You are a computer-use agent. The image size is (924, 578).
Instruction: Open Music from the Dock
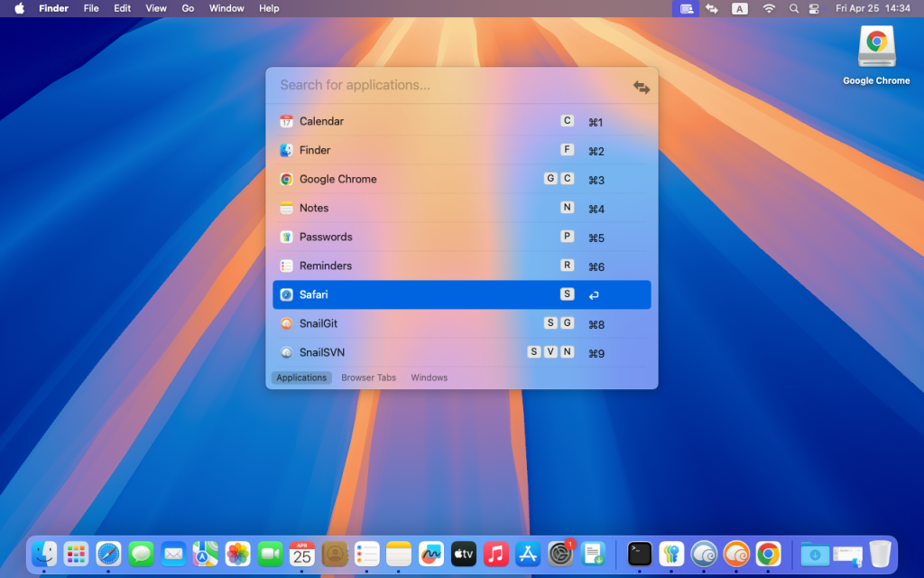(x=496, y=555)
